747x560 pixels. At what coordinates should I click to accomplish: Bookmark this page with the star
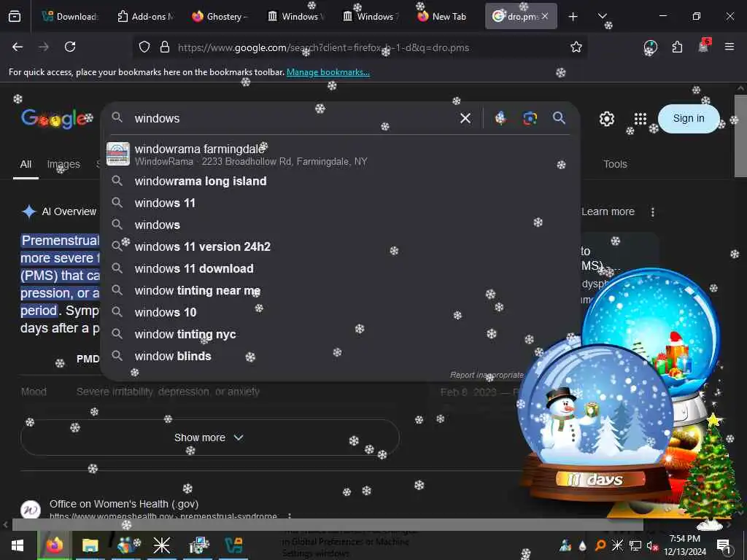pos(576,47)
